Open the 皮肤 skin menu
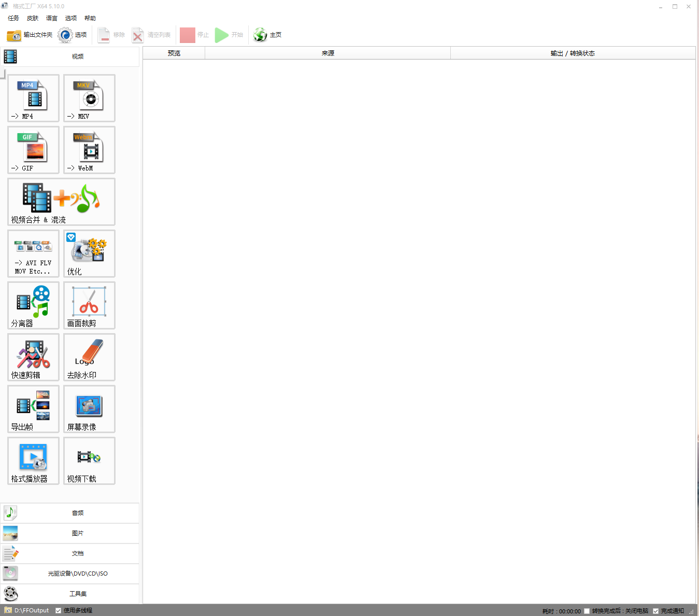The width and height of the screenshot is (699, 616). point(33,18)
